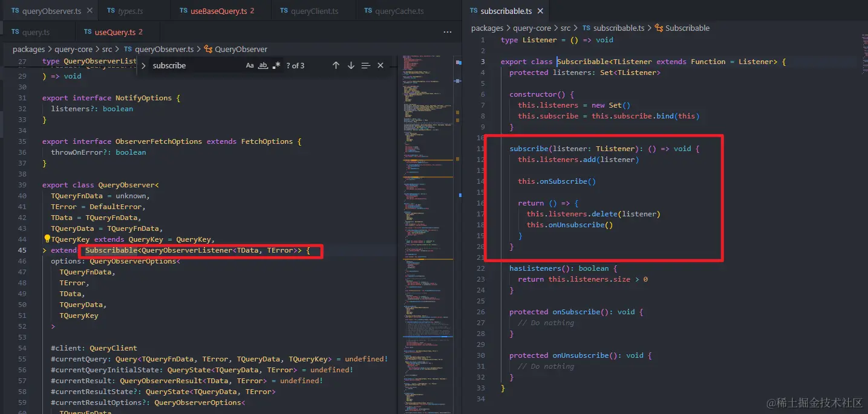Close the find widget

coord(380,65)
